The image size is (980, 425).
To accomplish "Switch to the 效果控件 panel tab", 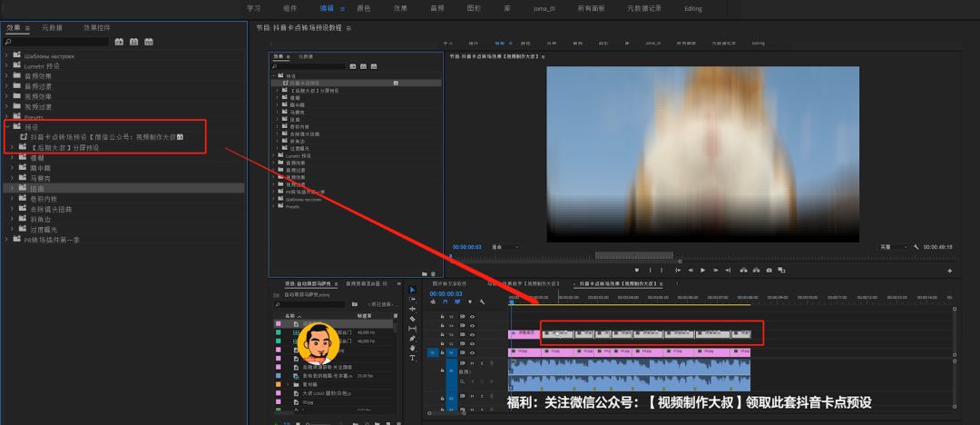I will [x=97, y=28].
